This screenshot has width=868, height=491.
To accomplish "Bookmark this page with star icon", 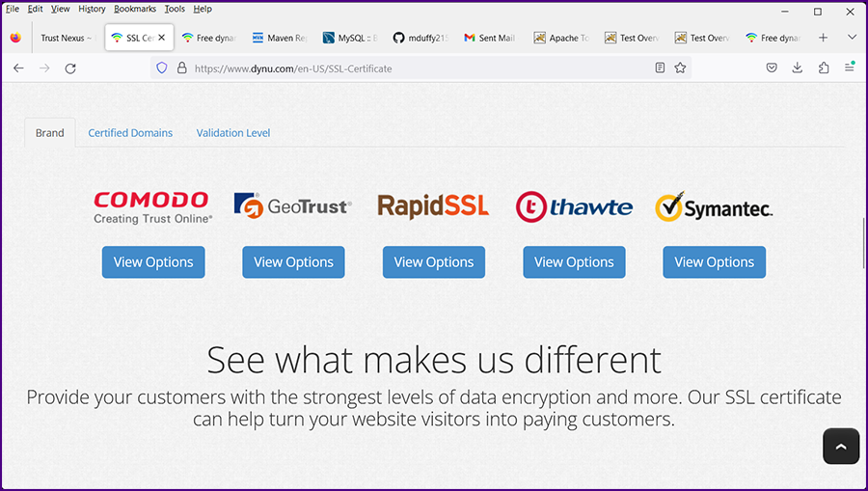I will tap(680, 68).
